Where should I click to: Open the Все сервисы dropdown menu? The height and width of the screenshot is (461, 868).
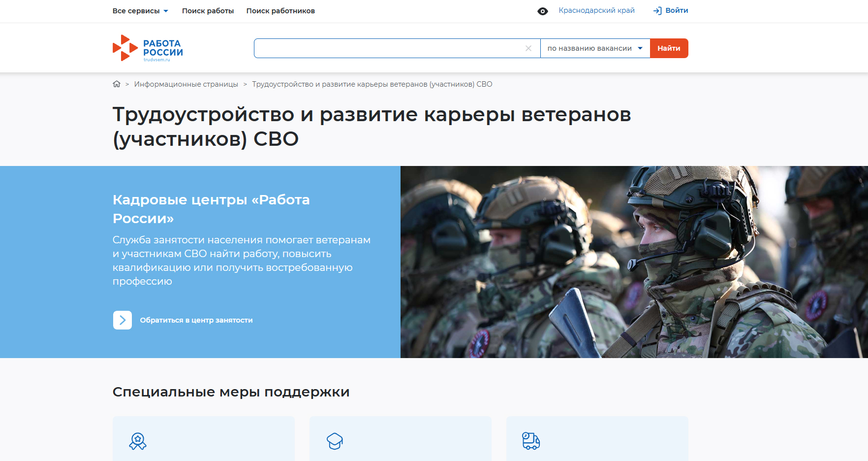[140, 11]
